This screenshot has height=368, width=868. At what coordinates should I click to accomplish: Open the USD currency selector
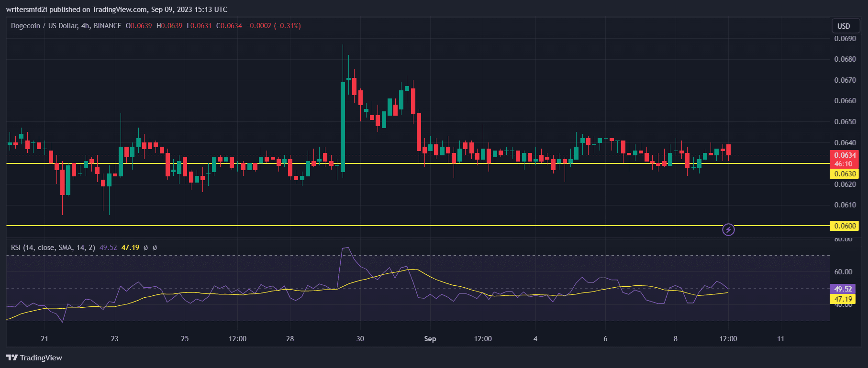(x=844, y=26)
